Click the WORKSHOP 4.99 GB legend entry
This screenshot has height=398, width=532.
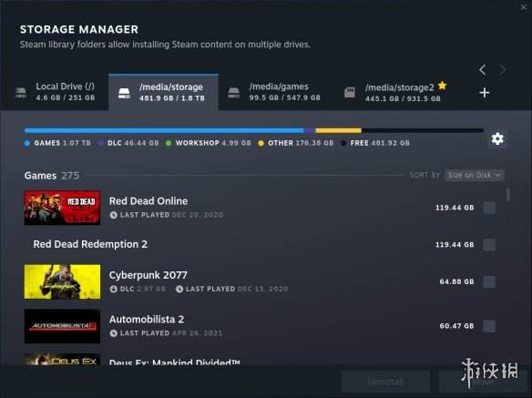coord(209,143)
